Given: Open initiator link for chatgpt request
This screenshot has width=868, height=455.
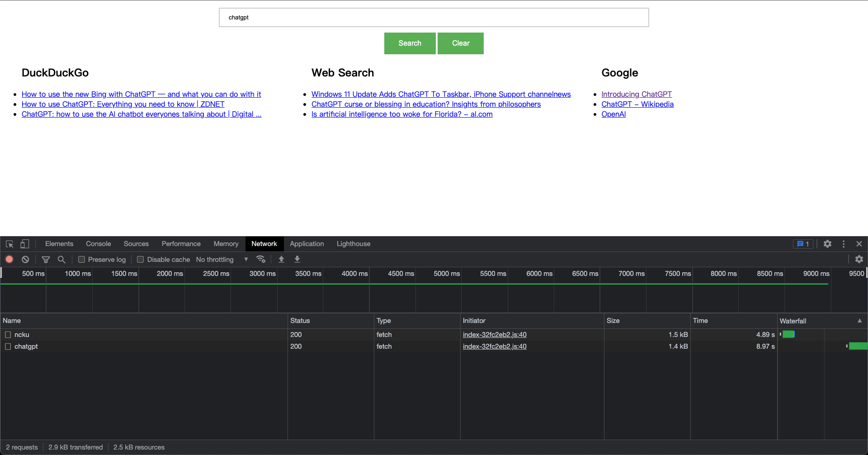Looking at the screenshot, I should coord(495,346).
